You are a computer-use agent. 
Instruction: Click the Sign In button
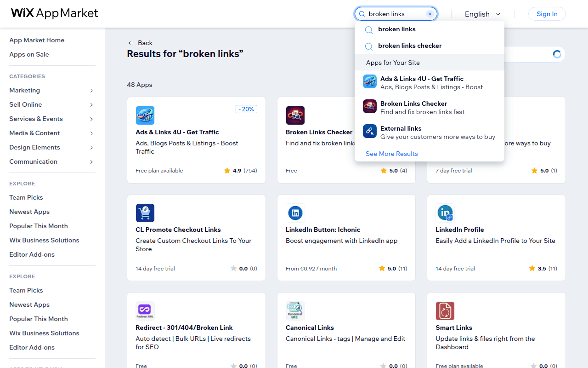547,14
